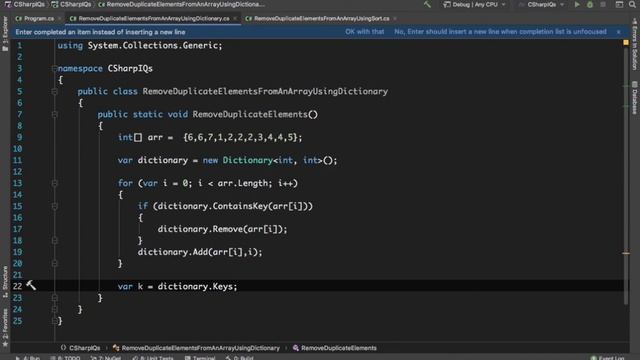Viewport: 640px width, 360px height.
Task: Click 'No, Enter should insert a new line' link
Action: [500, 32]
